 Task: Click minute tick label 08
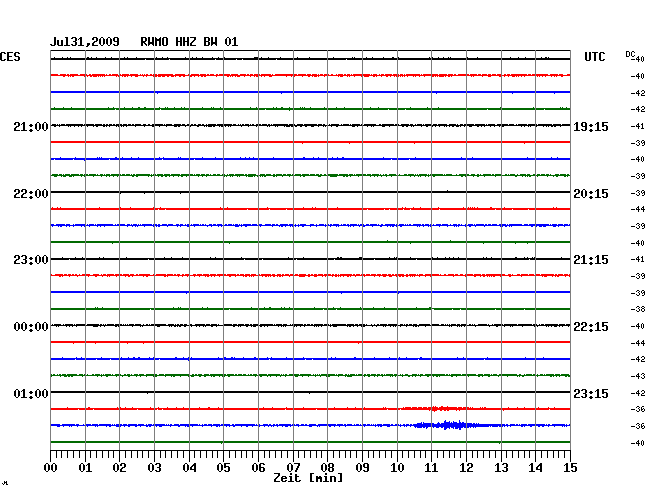[x=327, y=468]
